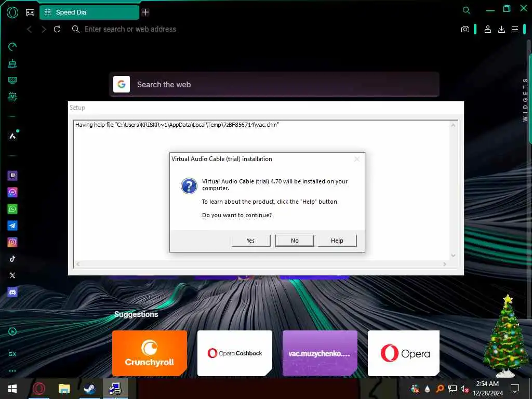Open the network limiter sidebar icon
Viewport: 532px width, 399px height.
12,80
